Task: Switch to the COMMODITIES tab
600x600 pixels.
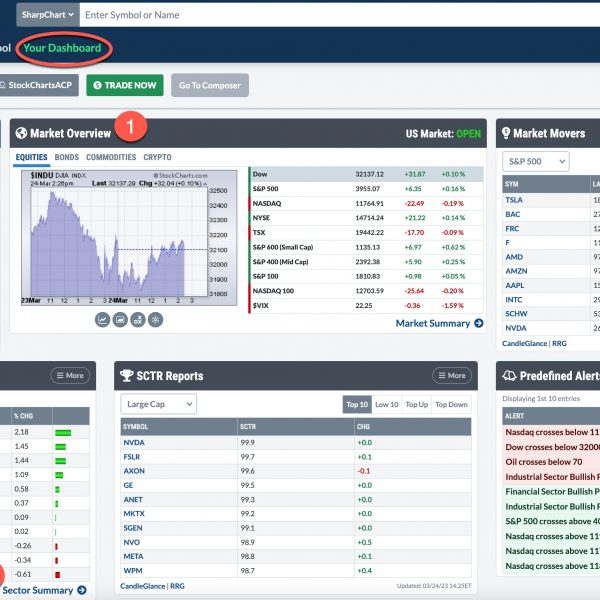Action: click(x=111, y=157)
